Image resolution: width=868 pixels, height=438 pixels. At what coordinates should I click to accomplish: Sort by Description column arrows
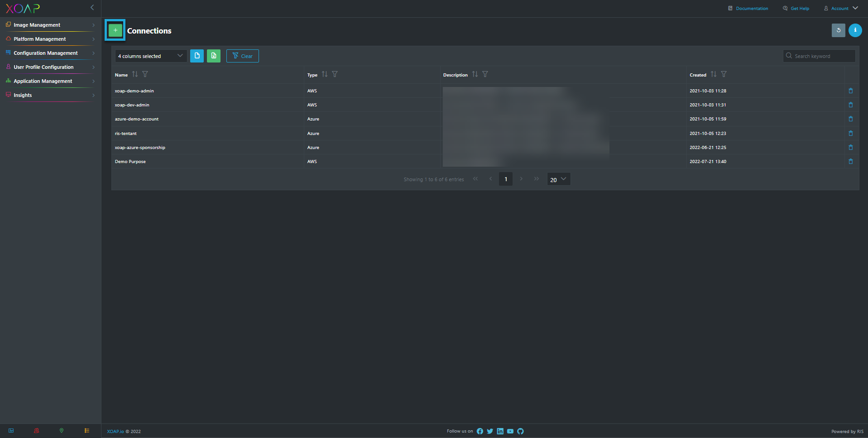pyautogui.click(x=475, y=74)
